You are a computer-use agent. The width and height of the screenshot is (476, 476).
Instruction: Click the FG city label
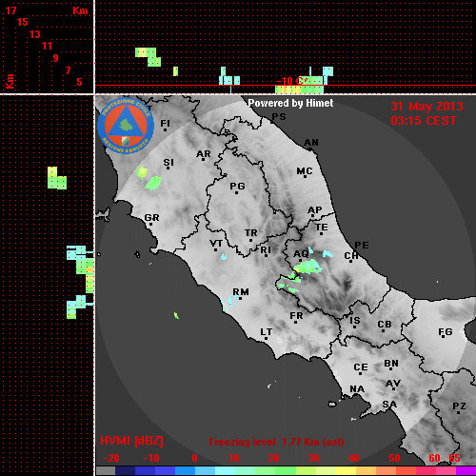446,332
